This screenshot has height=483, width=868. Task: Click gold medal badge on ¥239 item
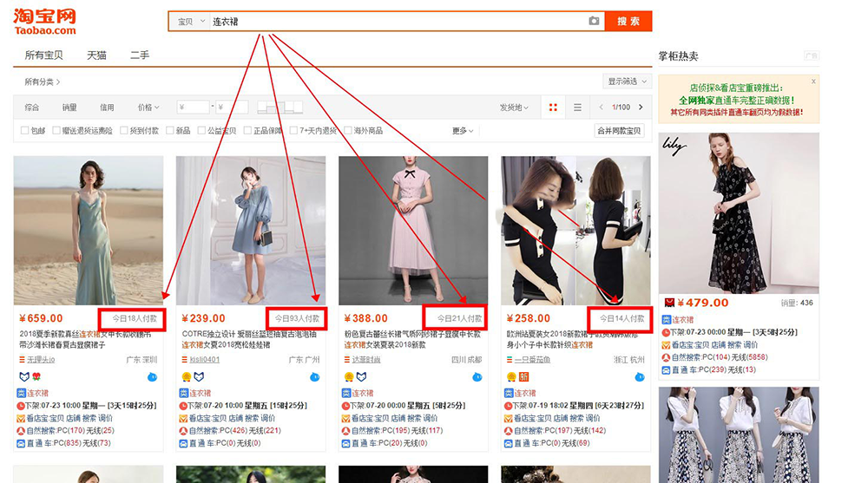click(186, 376)
